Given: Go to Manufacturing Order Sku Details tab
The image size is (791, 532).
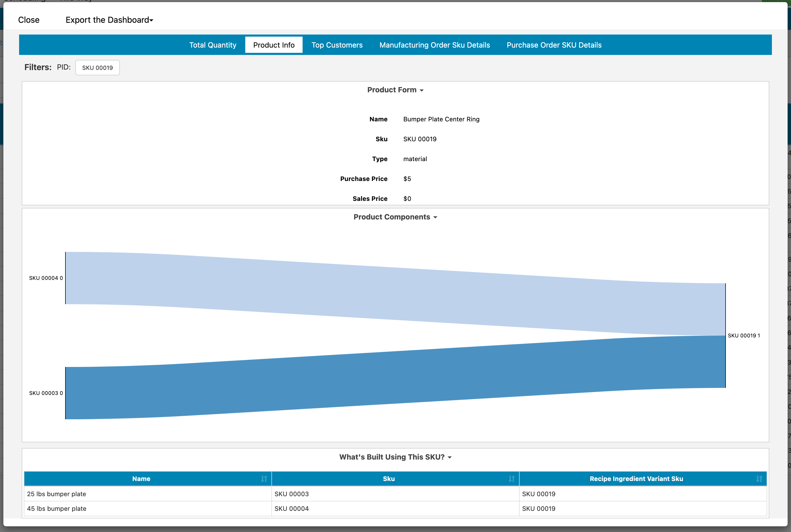Looking at the screenshot, I should (x=435, y=45).
